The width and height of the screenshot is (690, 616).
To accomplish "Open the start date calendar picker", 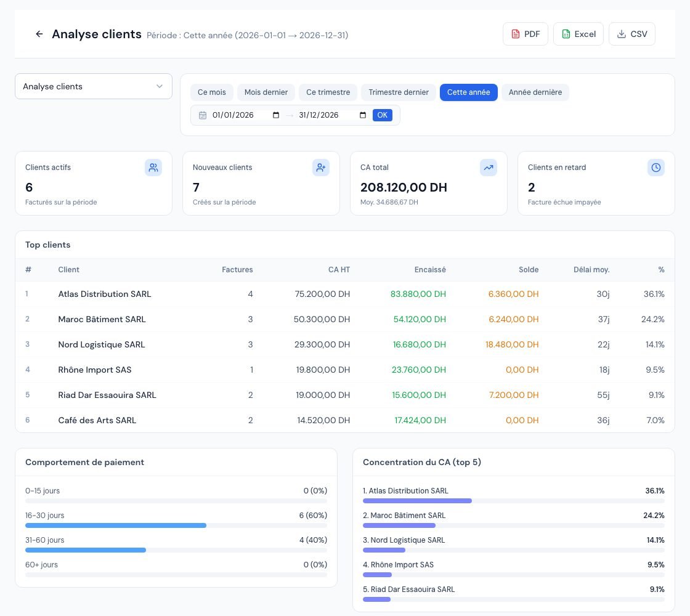I will coord(276,115).
